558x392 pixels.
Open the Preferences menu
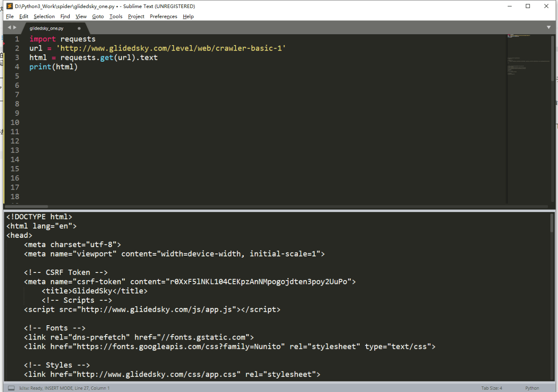(163, 16)
